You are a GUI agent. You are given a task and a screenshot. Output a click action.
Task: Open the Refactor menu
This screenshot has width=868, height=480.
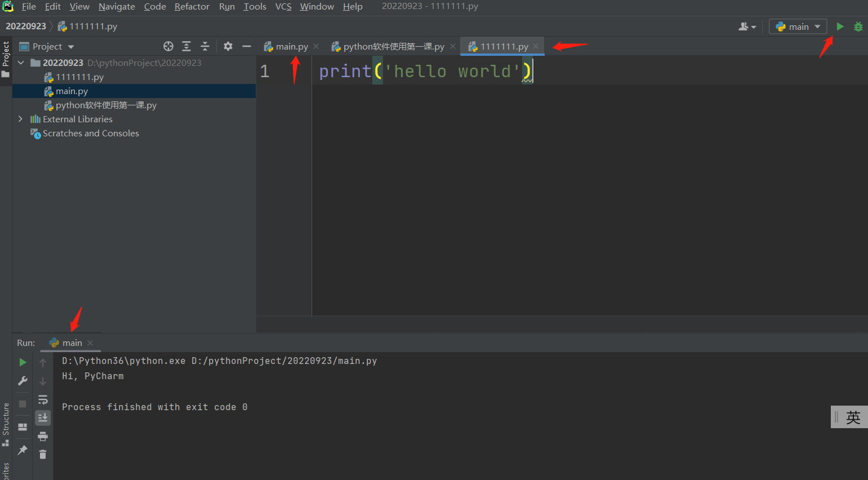coord(192,6)
